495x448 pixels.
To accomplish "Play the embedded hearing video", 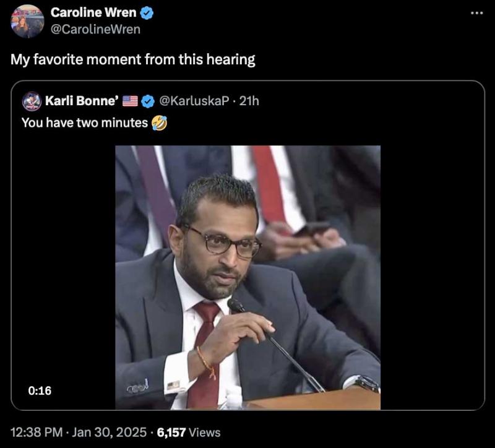I will click(248, 277).
